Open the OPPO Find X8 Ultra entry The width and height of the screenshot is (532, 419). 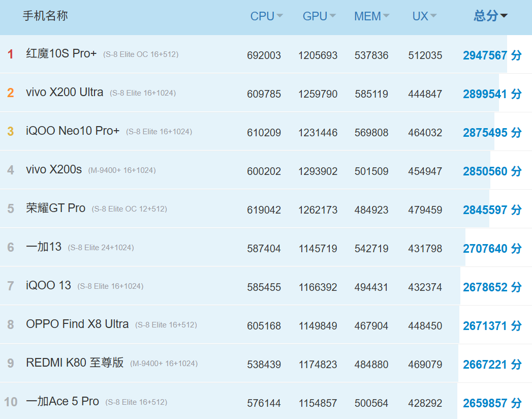pyautogui.click(x=77, y=324)
